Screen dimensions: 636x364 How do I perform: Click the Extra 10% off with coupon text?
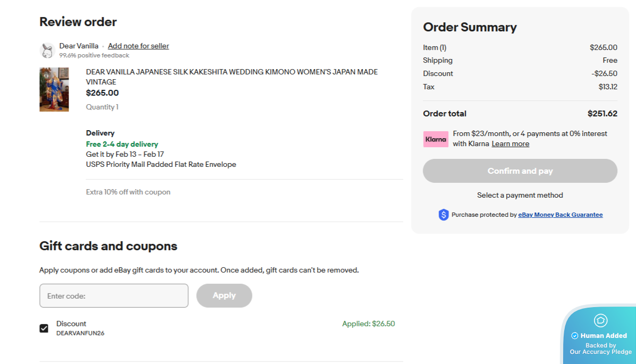coord(128,192)
